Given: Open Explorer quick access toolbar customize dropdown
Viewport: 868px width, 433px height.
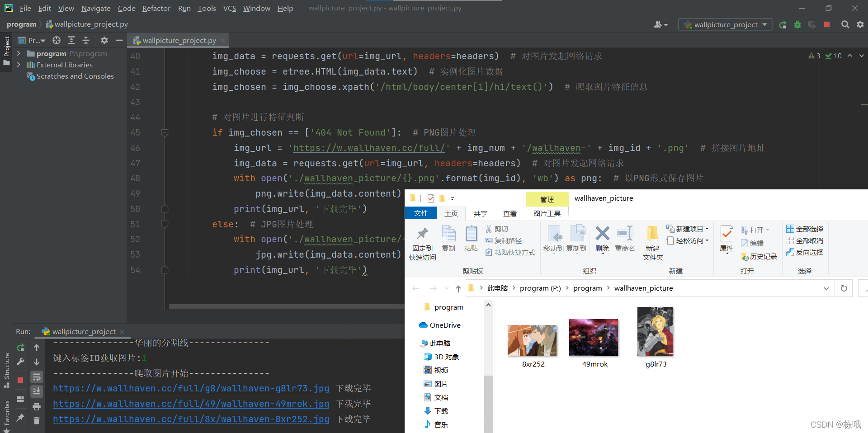Looking at the screenshot, I should click(x=452, y=198).
